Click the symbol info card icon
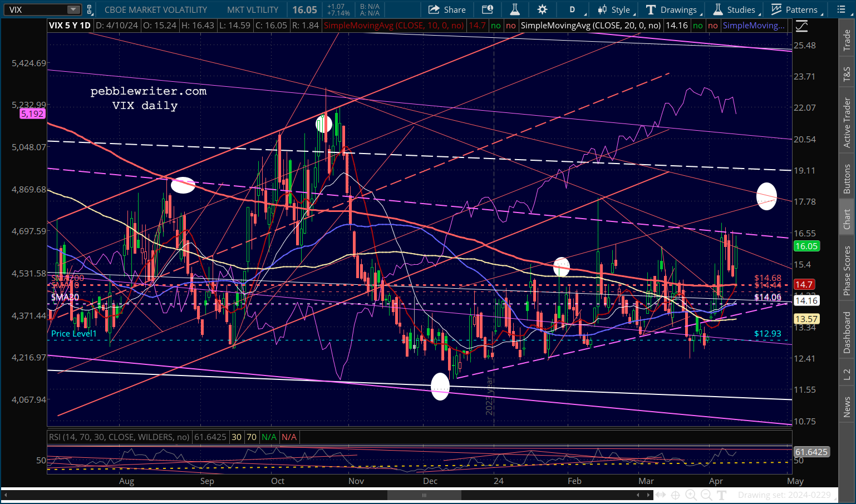 point(488,9)
